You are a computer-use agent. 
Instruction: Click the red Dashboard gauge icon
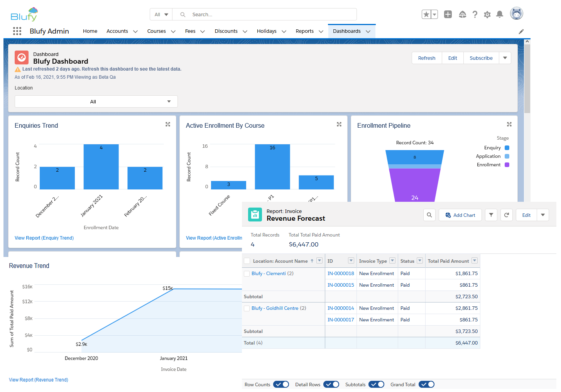coord(22,57)
